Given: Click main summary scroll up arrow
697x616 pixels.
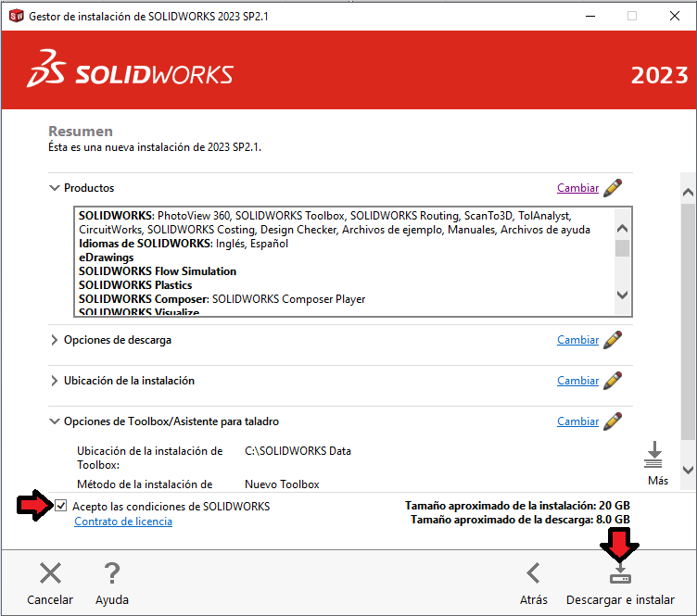Looking at the screenshot, I should pos(688,193).
